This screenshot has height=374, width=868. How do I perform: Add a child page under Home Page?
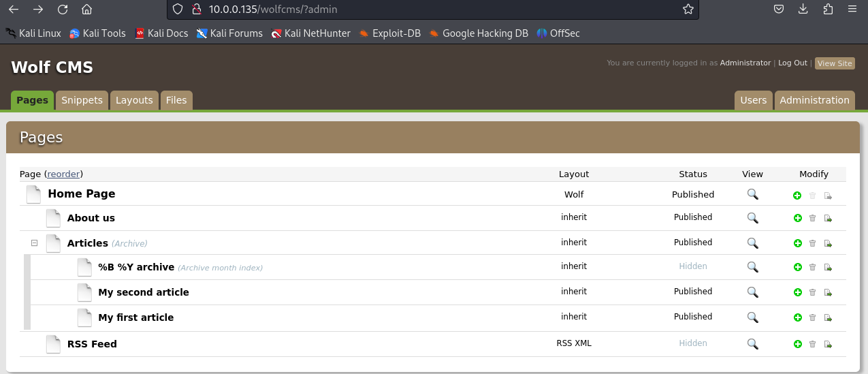pos(797,196)
